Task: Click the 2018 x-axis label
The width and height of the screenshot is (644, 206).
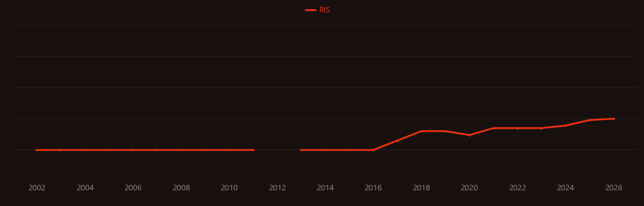Action: tap(421, 188)
